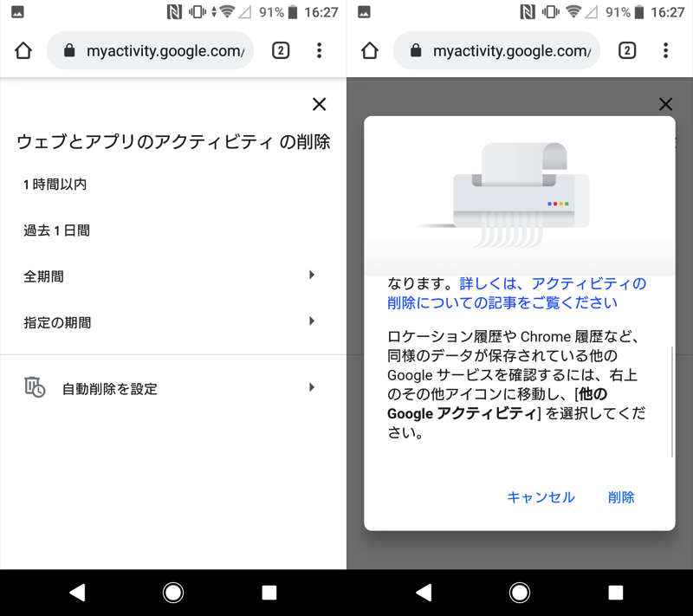Expand the 自動削除を設定 arrow
Viewport: 693px width, 616px height.
tap(312, 387)
